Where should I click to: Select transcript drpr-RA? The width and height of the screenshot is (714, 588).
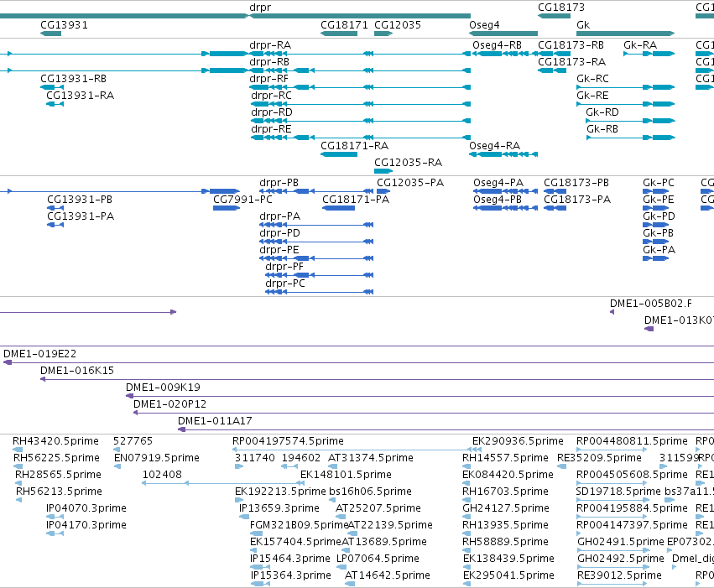point(270,45)
